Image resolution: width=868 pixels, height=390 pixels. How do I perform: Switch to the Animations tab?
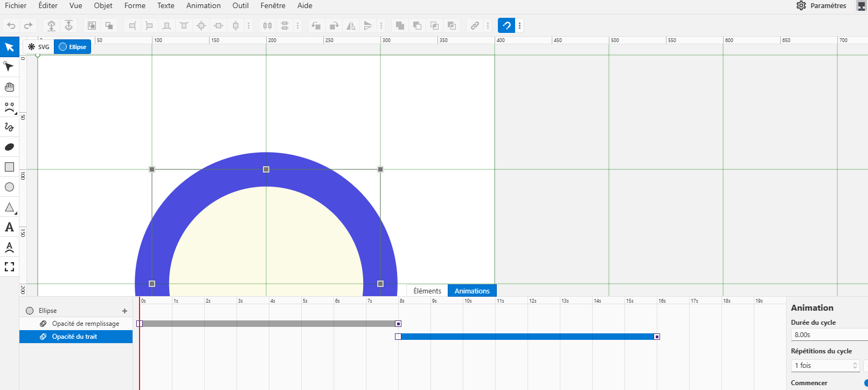pos(472,291)
